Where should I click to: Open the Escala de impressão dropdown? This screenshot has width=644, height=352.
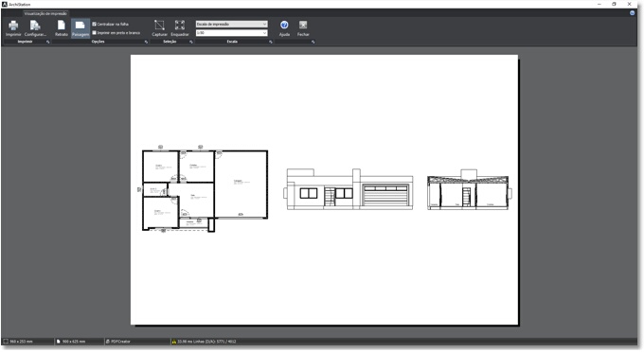point(232,25)
